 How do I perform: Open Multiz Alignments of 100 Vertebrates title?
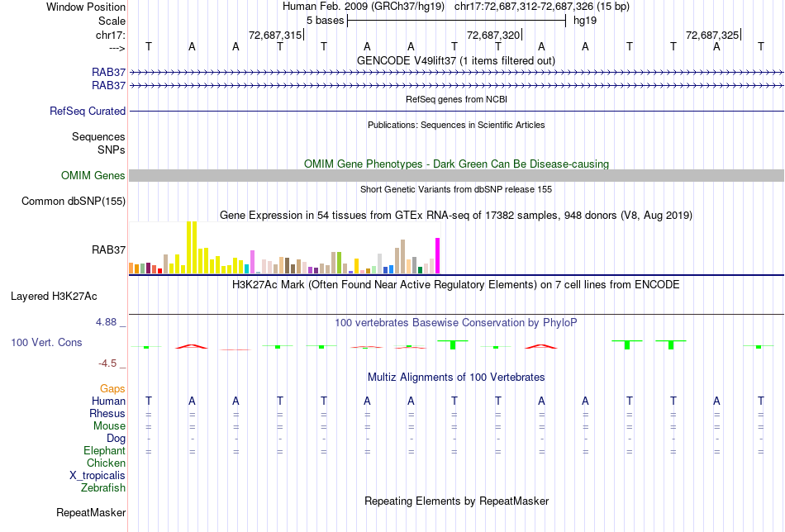tap(456, 378)
